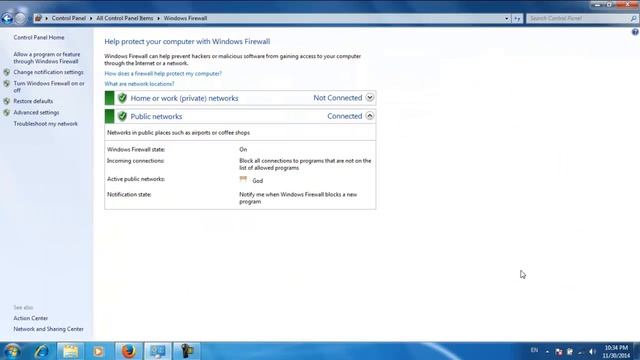Screen dimensions: 640x360
Task: Open Network and Sharing Center link
Action: point(49,329)
